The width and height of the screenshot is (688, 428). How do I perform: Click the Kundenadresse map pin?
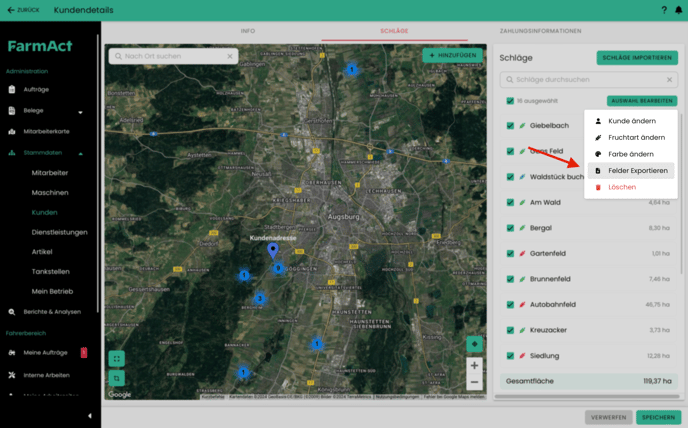pyautogui.click(x=273, y=251)
